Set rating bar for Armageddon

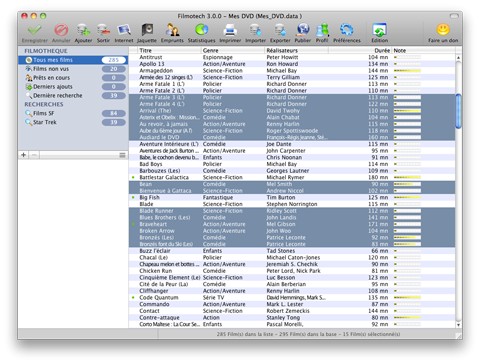[x=407, y=71]
